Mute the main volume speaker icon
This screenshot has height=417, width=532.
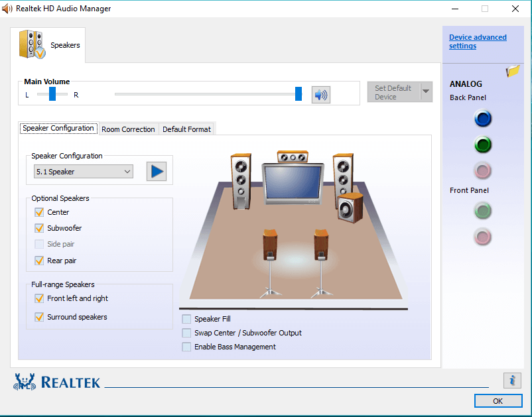pos(320,93)
